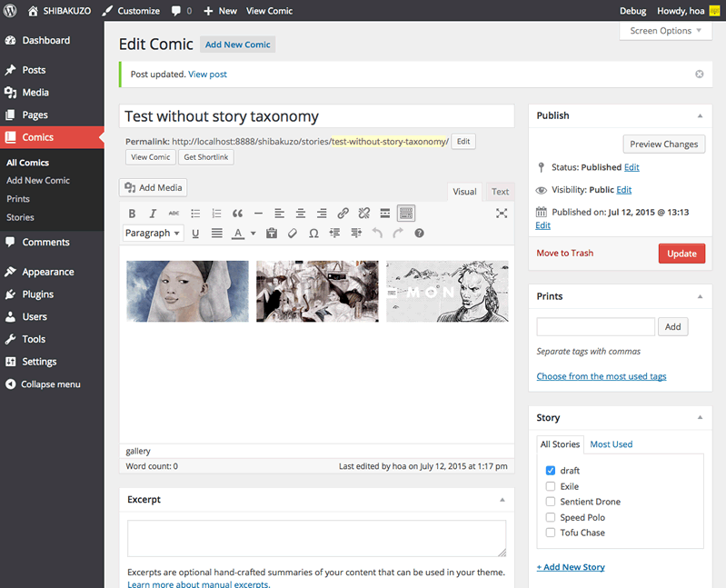Collapse the Story meta box
Screen dimensions: 726x588
pos(700,418)
